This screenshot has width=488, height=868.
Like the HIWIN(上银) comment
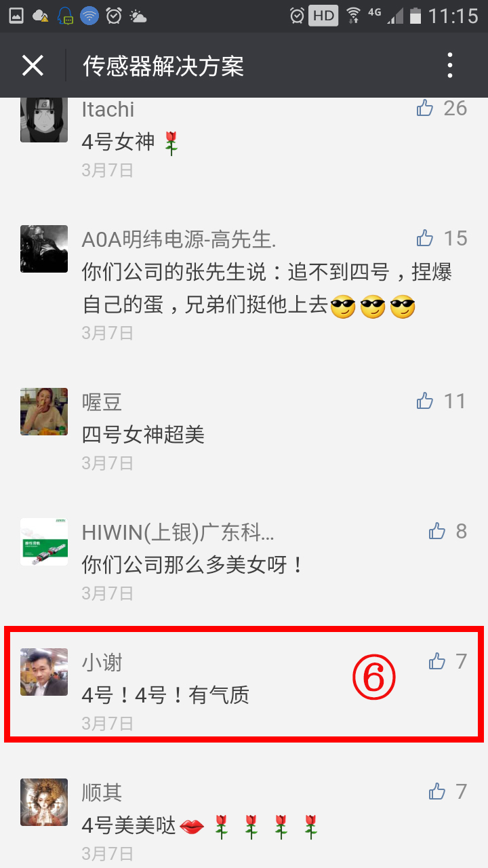[437, 531]
